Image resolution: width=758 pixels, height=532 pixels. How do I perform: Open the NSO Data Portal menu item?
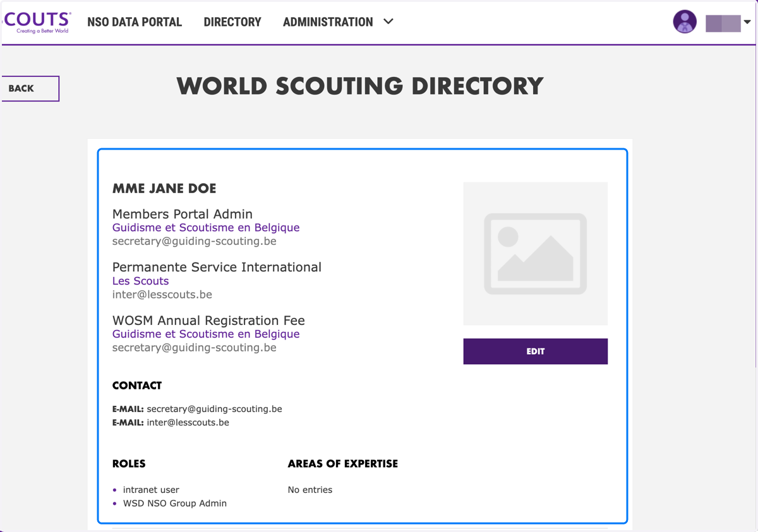[x=135, y=22]
